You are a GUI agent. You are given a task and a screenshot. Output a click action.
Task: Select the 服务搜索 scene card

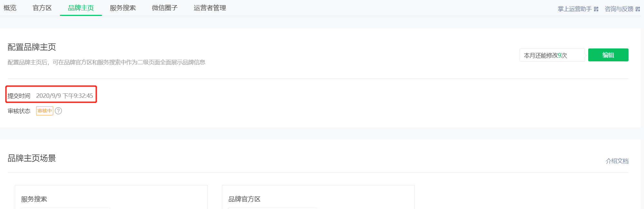111,197
